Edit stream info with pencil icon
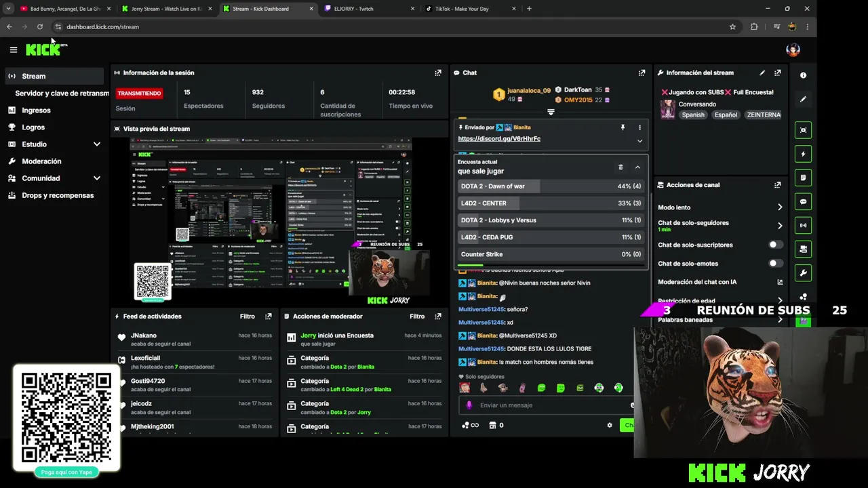The width and height of the screenshot is (868, 488). point(762,73)
